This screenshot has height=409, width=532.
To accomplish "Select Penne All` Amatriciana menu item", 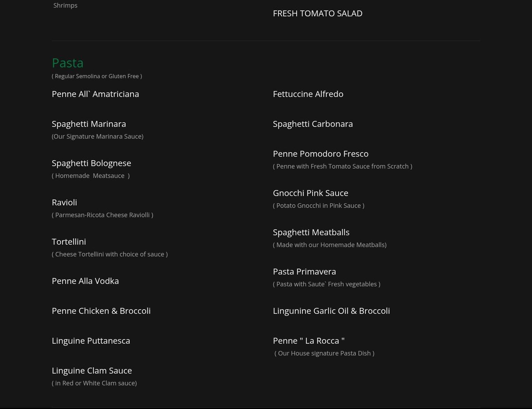I will (x=95, y=94).
